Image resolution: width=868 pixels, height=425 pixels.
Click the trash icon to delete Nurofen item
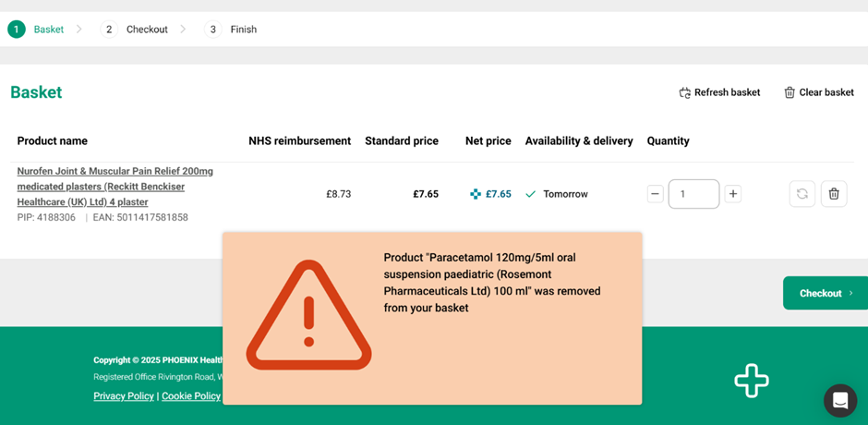[834, 194]
